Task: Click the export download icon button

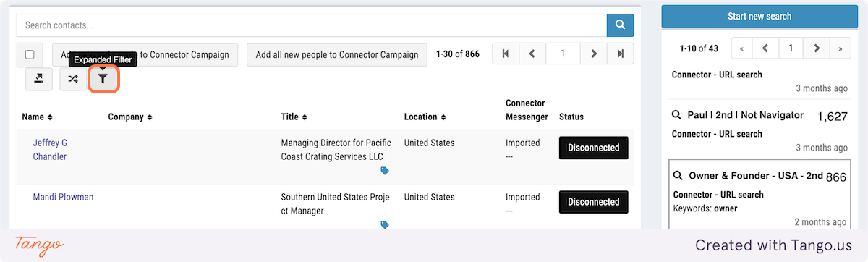Action: (x=38, y=79)
